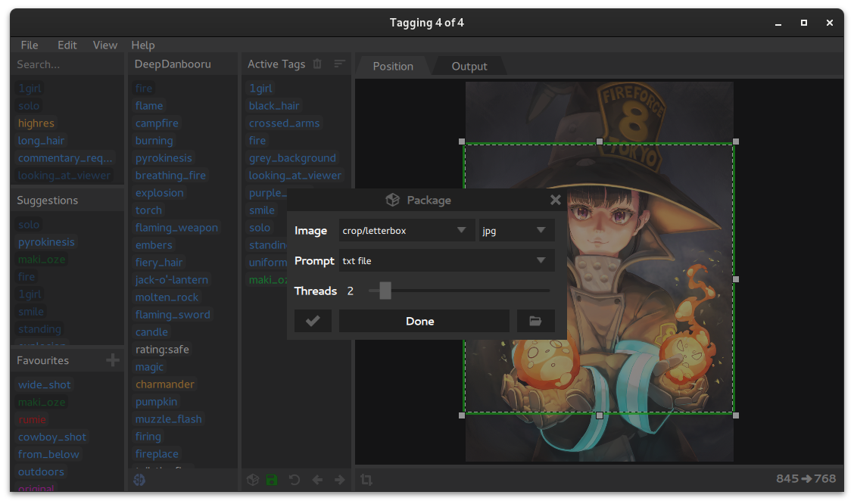Click the torch tag
Screen dimensions: 854x504
pos(148,210)
